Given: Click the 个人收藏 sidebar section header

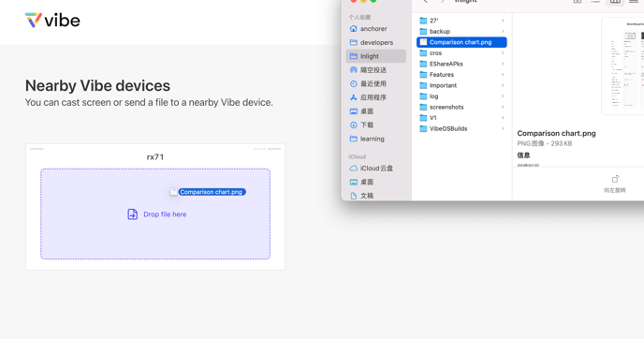Looking at the screenshot, I should tap(359, 17).
